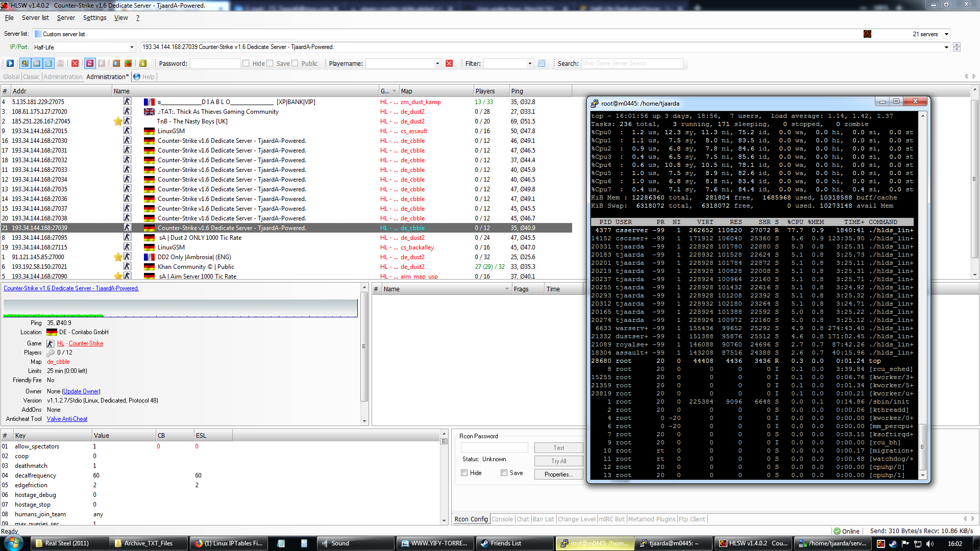The image size is (980, 551).
Task: Open the View menu
Action: (x=121, y=18)
